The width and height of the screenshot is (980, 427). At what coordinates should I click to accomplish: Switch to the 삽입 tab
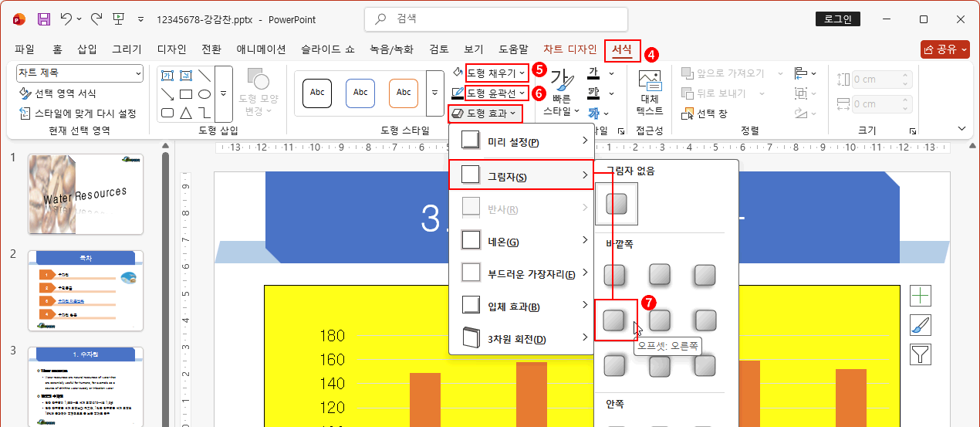pos(87,49)
